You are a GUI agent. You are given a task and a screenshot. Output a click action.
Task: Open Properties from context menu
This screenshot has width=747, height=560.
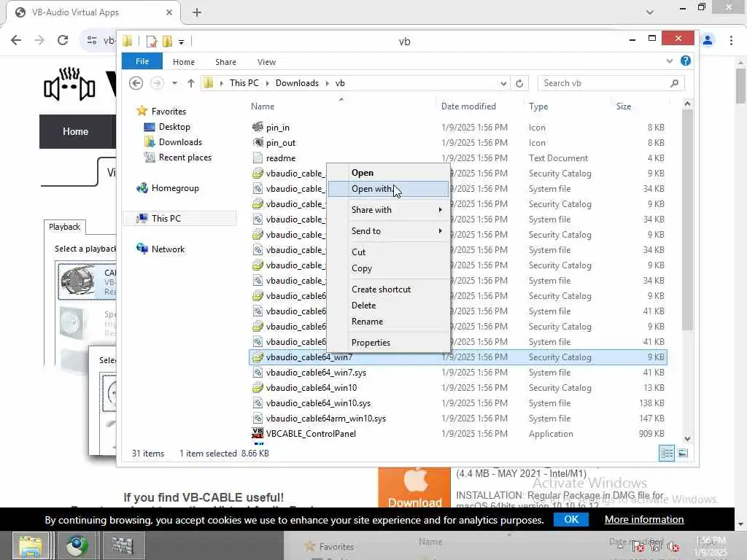(388, 343)
